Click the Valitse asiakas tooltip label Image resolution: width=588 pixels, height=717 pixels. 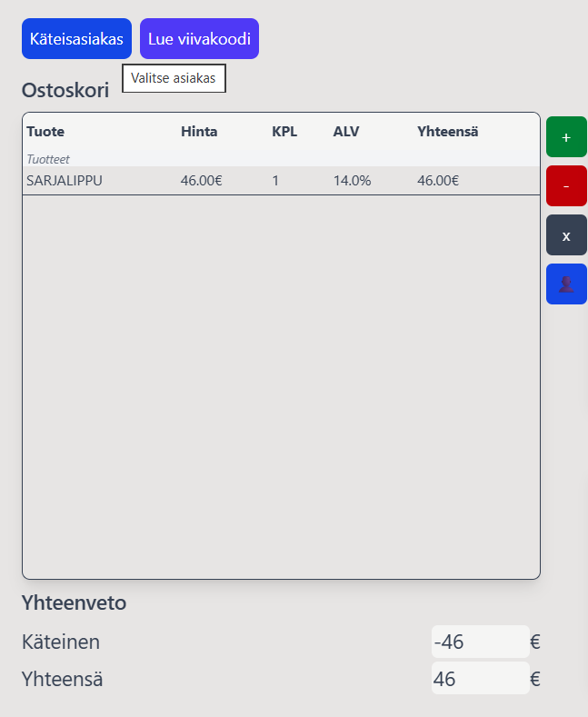point(174,79)
